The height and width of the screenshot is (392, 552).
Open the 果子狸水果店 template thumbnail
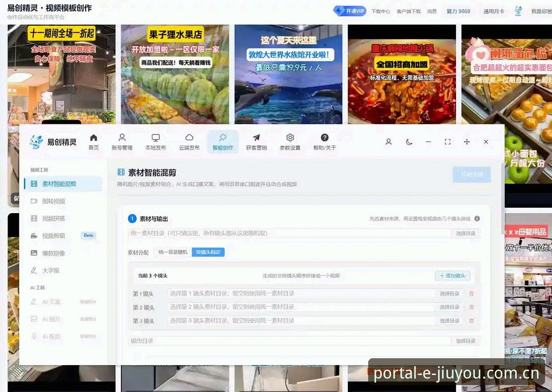pyautogui.click(x=175, y=74)
